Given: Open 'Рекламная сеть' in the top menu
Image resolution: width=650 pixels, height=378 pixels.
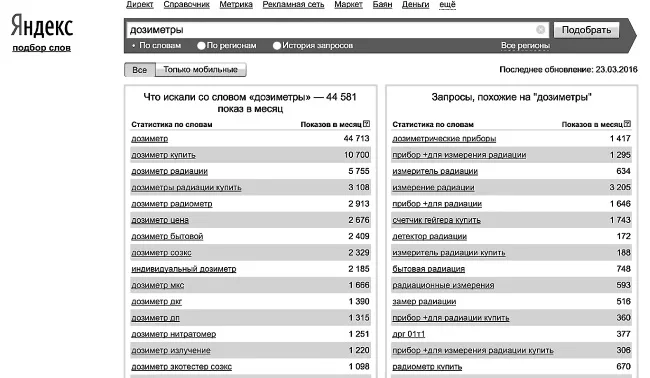Looking at the screenshot, I should pyautogui.click(x=293, y=5).
